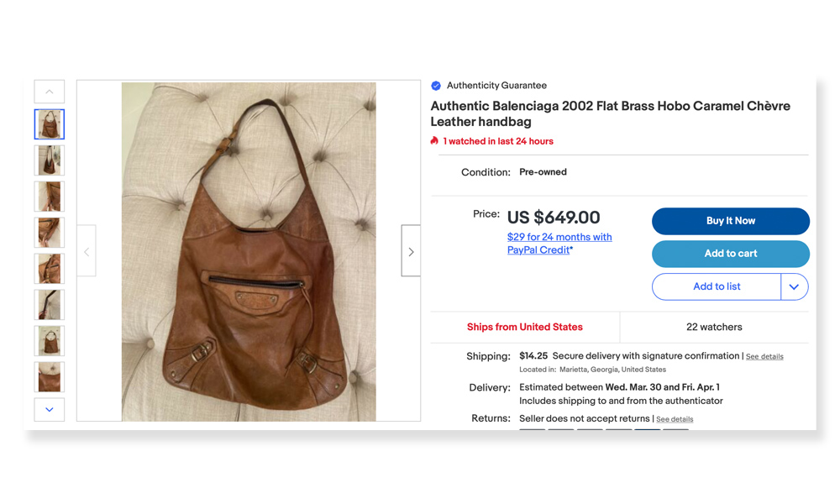Viewport: 840px width, 504px height.
Task: Click the last thumbnail in the strip
Action: (x=49, y=377)
